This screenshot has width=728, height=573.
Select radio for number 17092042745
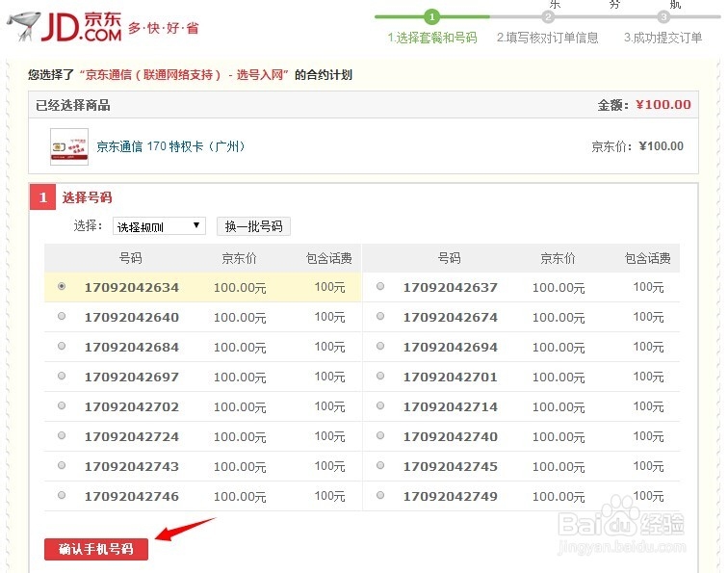point(380,465)
